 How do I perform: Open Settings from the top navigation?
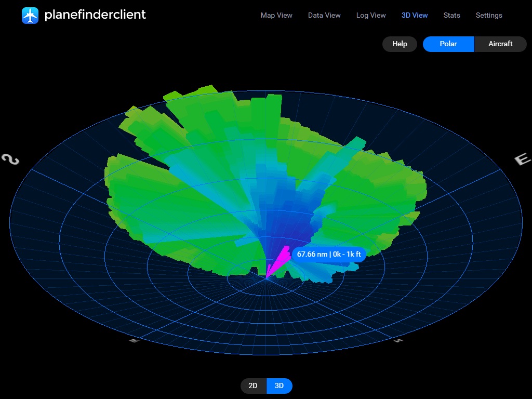(489, 15)
